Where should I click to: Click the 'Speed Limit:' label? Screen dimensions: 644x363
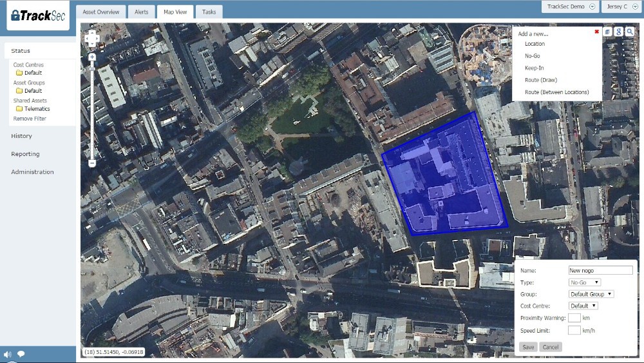pos(535,331)
